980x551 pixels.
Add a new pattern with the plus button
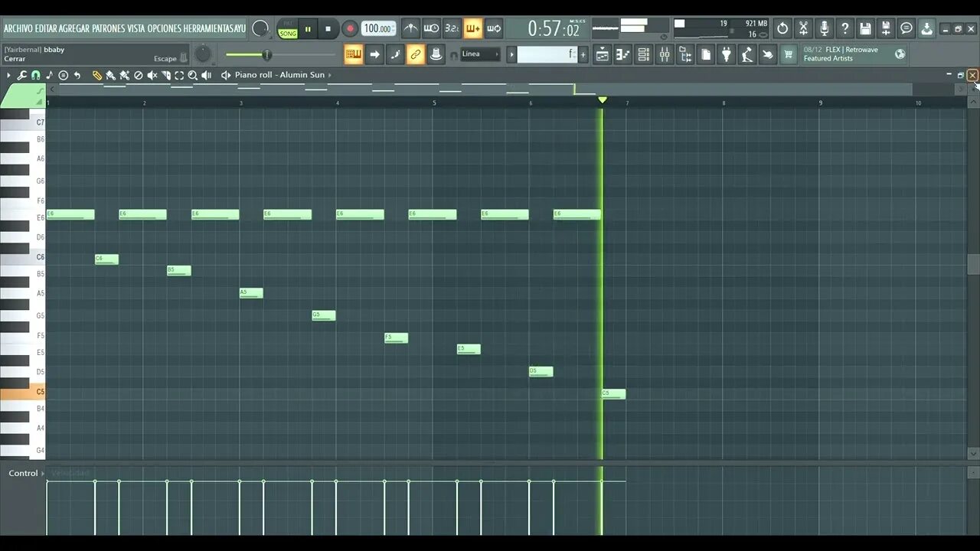point(583,54)
